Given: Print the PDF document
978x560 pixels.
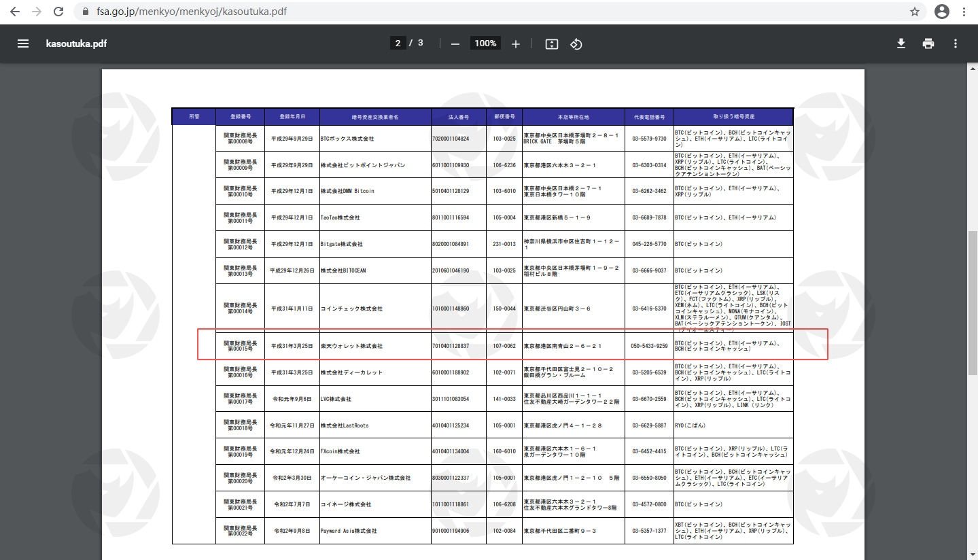Looking at the screenshot, I should [928, 43].
